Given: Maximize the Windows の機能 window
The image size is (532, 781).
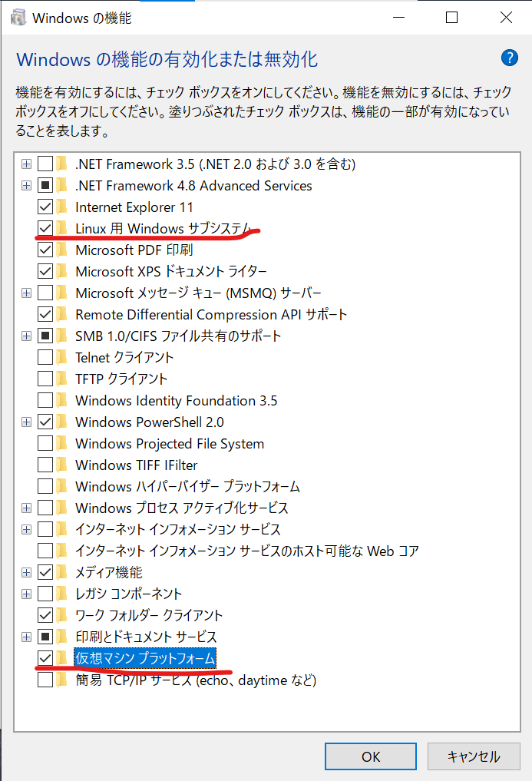Looking at the screenshot, I should tap(452, 18).
